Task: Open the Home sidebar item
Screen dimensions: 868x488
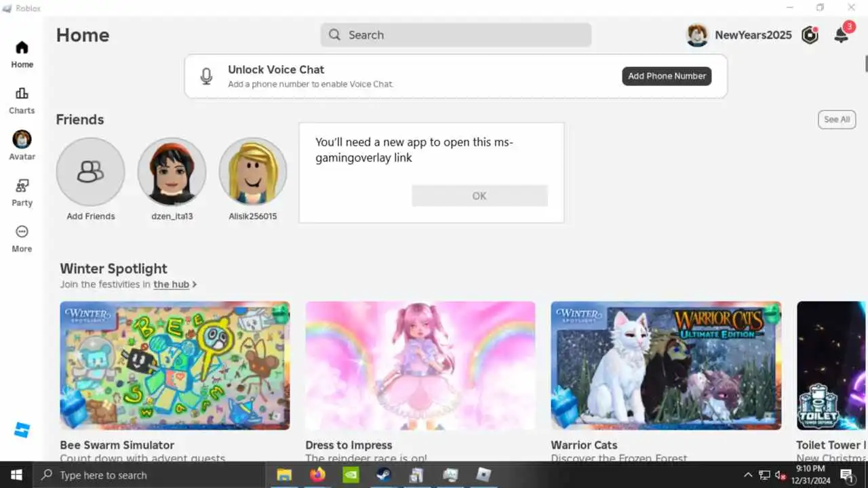Action: (22, 54)
